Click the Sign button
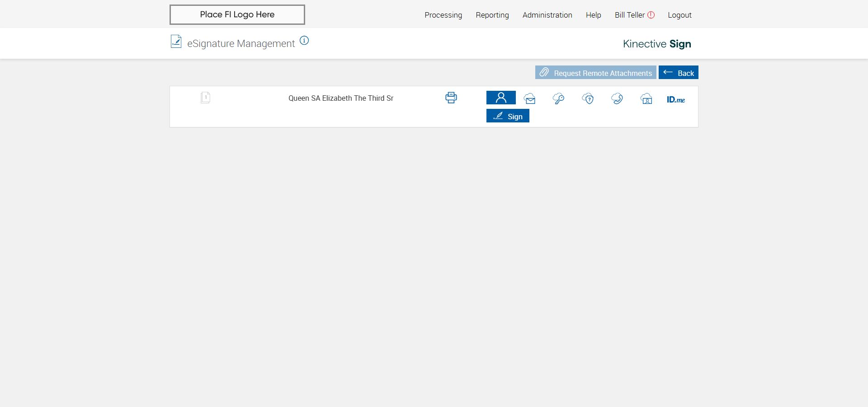Image resolution: width=868 pixels, height=407 pixels. click(x=508, y=116)
